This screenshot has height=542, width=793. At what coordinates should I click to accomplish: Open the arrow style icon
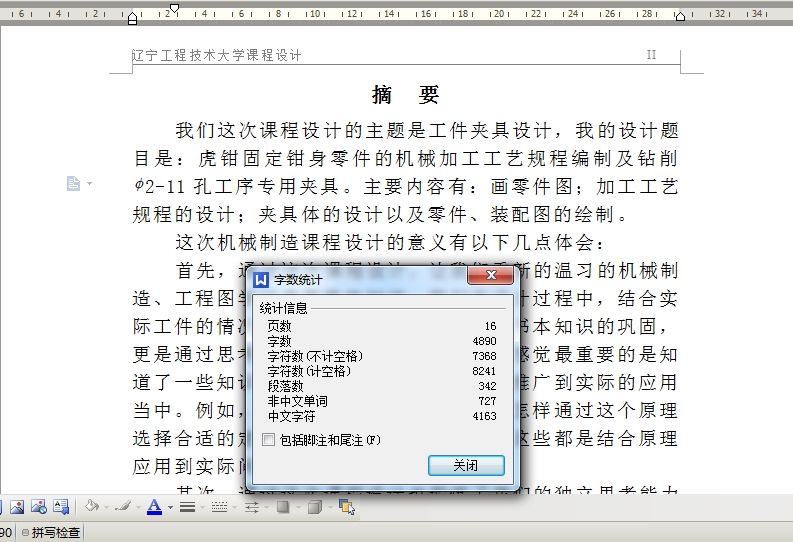pos(251,507)
